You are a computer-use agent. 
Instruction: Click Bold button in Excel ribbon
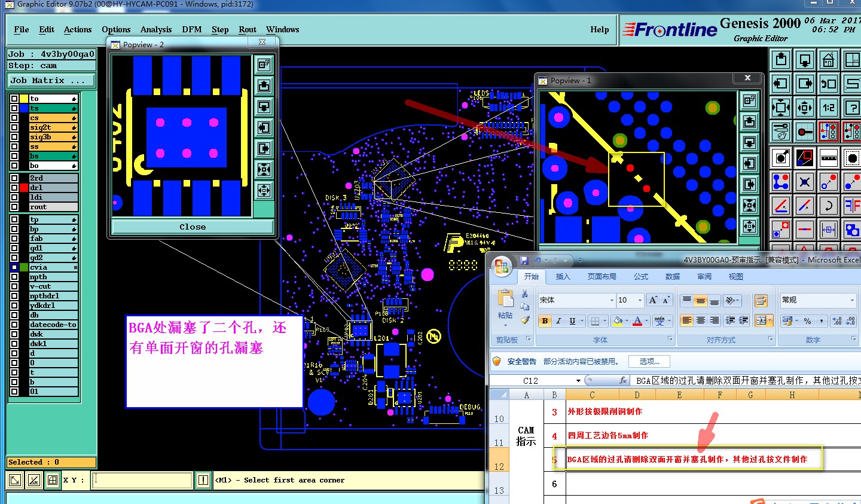pyautogui.click(x=545, y=321)
